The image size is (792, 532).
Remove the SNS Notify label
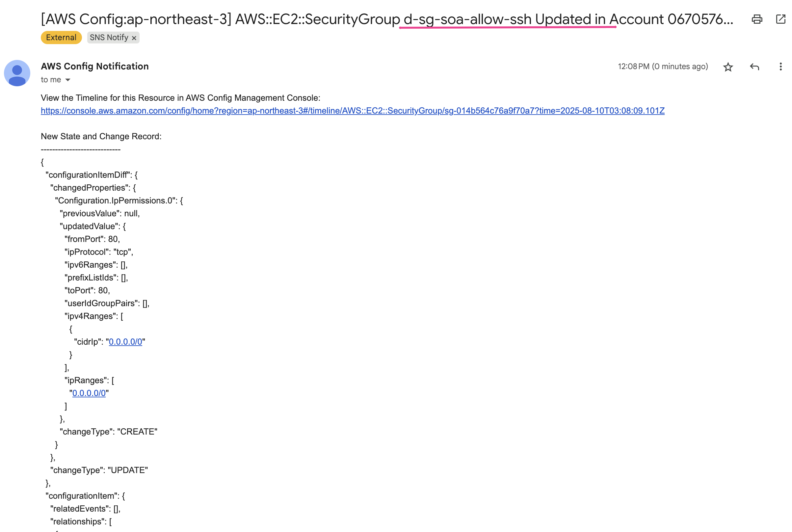click(x=134, y=38)
